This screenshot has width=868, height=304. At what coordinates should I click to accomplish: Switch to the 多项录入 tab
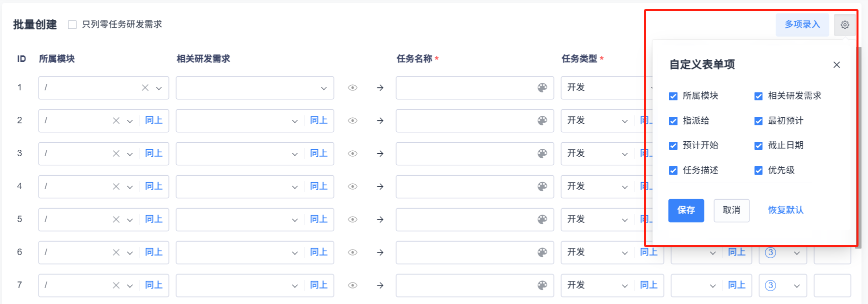point(802,24)
